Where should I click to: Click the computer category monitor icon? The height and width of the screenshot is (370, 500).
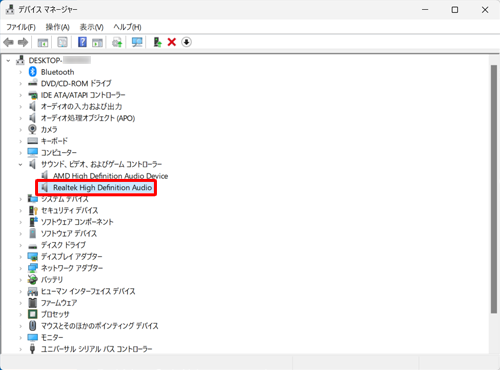(x=32, y=153)
